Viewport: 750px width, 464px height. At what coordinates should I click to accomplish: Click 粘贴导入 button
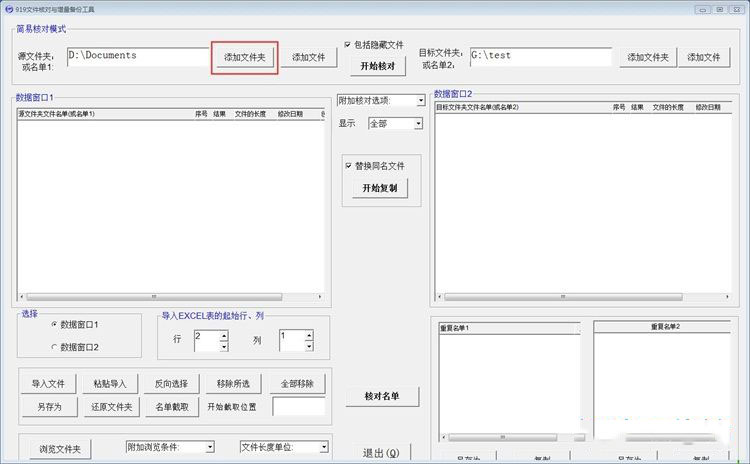(110, 384)
